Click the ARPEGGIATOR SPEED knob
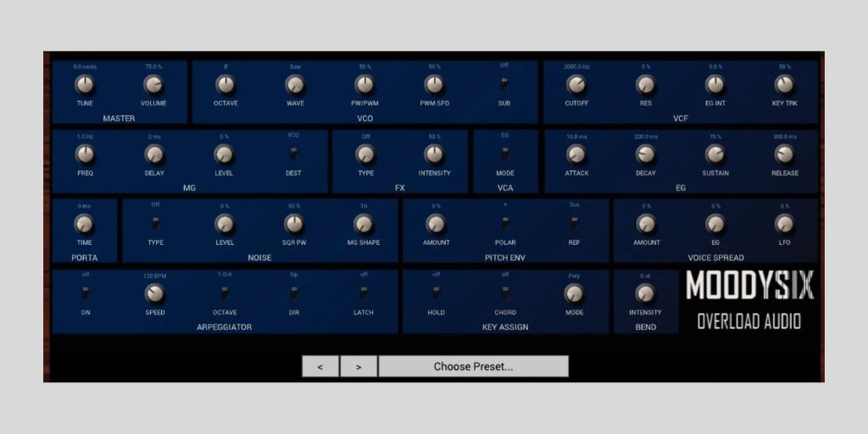Image resolution: width=868 pixels, height=434 pixels. click(154, 293)
